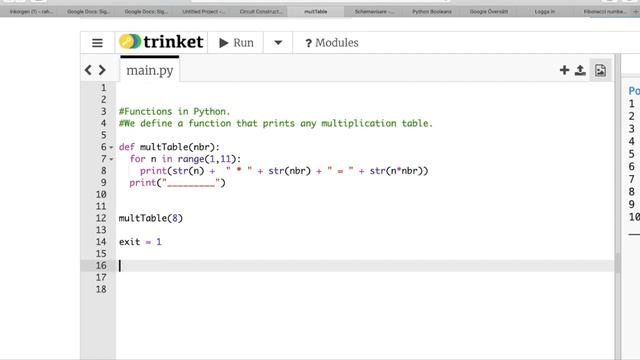Switch to the multTable browser tab
The height and width of the screenshot is (360, 640).
pos(316,11)
